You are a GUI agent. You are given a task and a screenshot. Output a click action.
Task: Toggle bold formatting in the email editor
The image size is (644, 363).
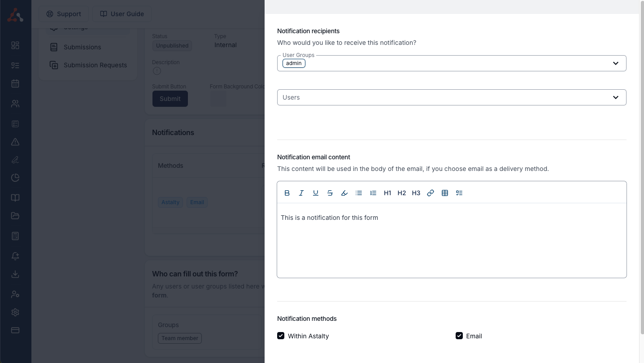[287, 193]
